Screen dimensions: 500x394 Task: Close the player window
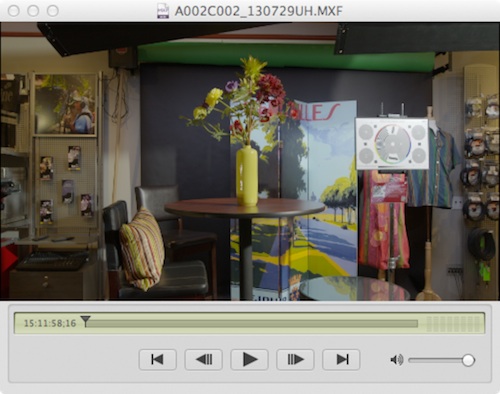pyautogui.click(x=14, y=11)
